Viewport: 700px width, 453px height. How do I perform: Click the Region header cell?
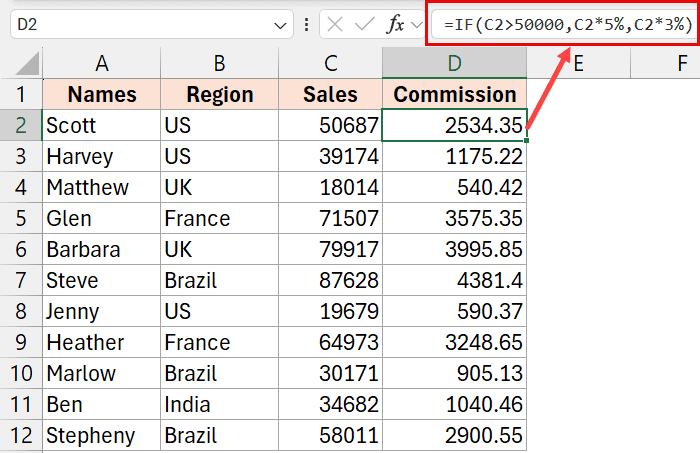(x=219, y=95)
